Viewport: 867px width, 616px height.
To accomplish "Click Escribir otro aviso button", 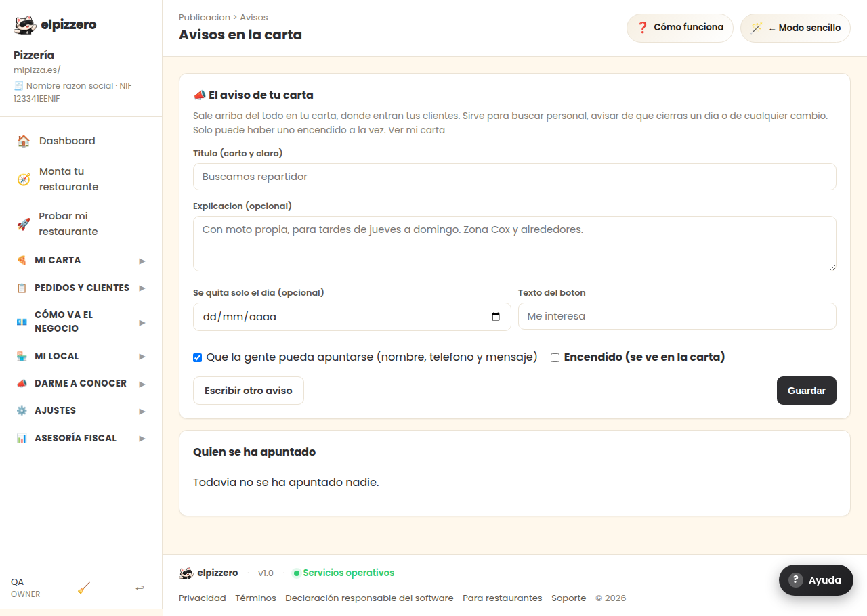I will [249, 391].
